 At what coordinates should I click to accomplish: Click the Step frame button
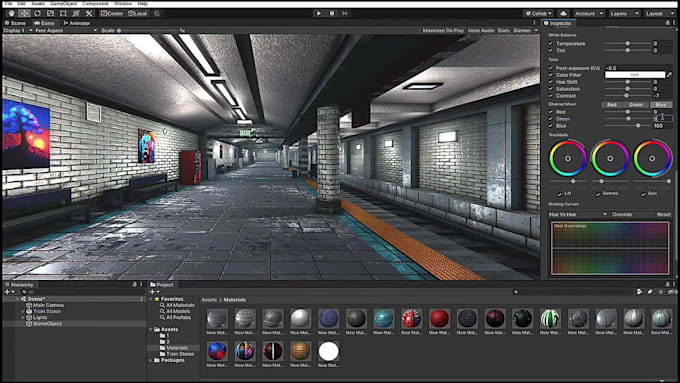[345, 13]
